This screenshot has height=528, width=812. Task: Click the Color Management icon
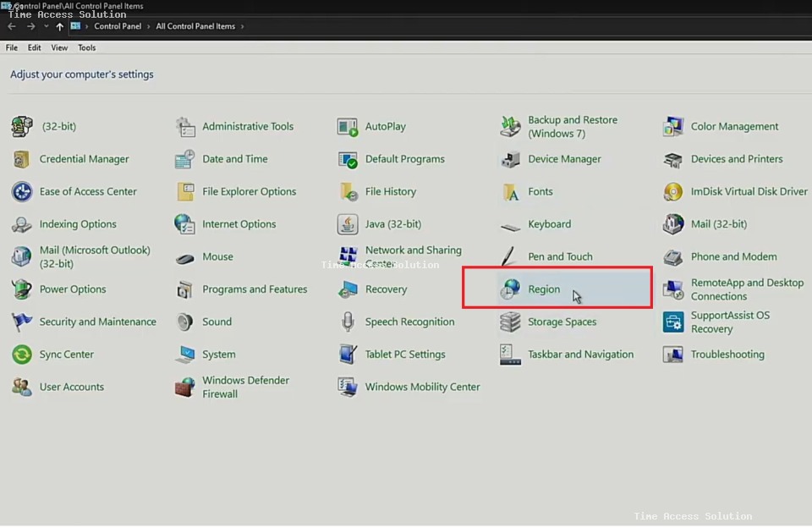pyautogui.click(x=673, y=127)
